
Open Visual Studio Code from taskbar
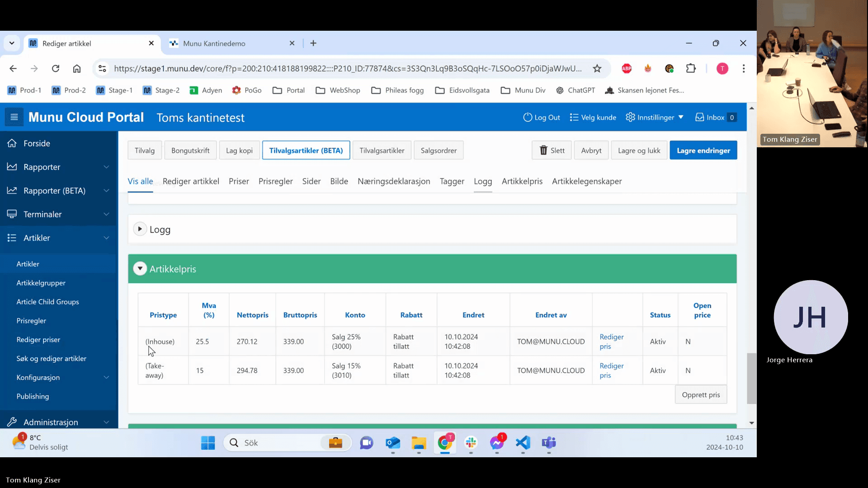click(x=523, y=443)
